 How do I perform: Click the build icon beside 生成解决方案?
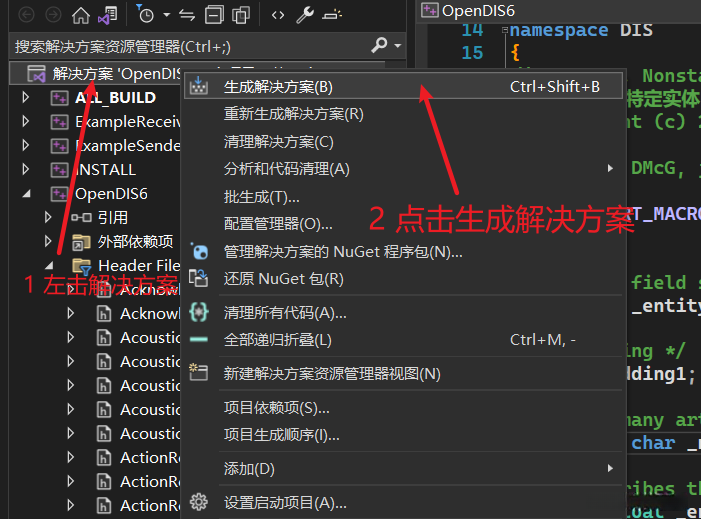[198, 85]
